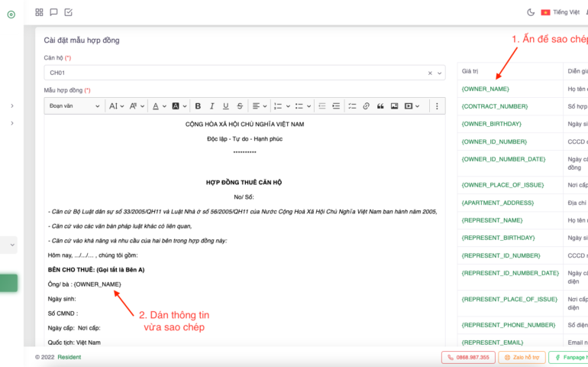This screenshot has width=588, height=367.
Task: Open the font color picker
Action: coord(157,106)
